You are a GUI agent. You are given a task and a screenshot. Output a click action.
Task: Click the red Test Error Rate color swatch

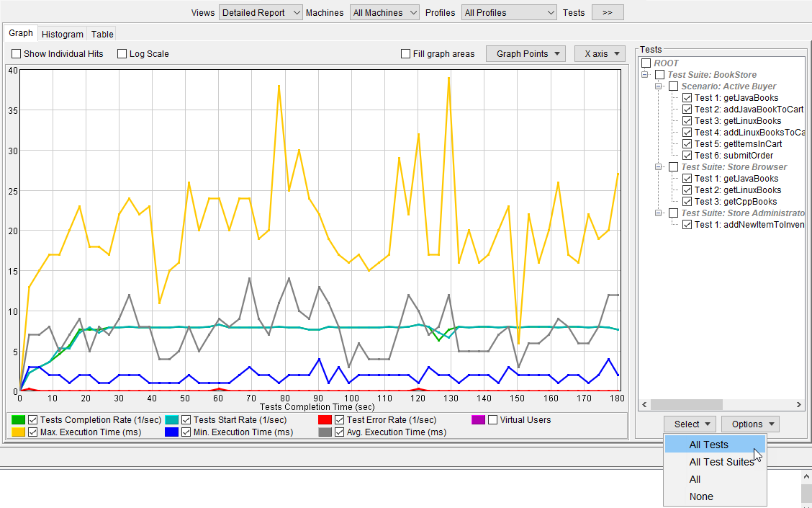tap(325, 420)
